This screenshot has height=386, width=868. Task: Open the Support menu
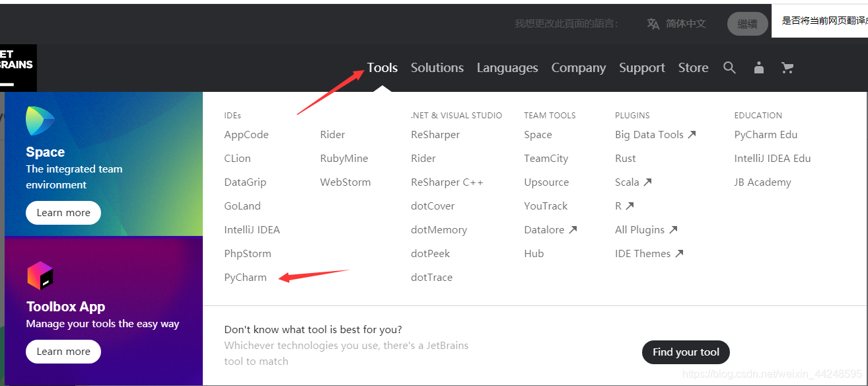(642, 68)
